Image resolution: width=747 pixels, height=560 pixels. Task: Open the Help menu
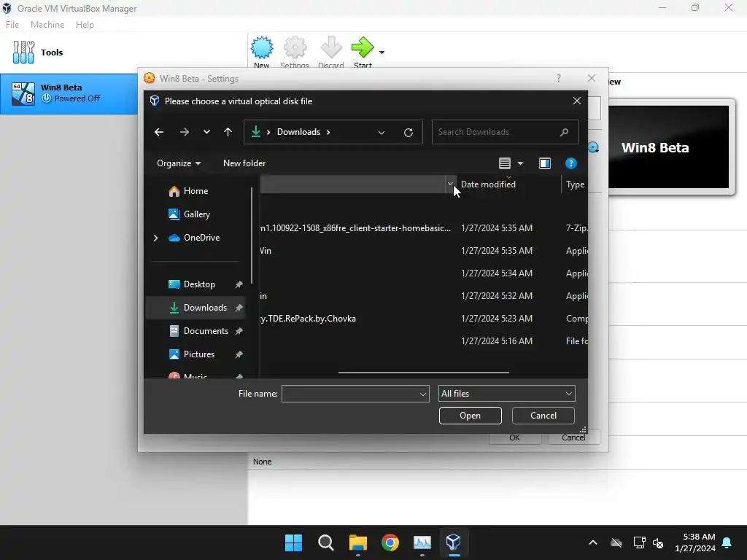coord(85,25)
